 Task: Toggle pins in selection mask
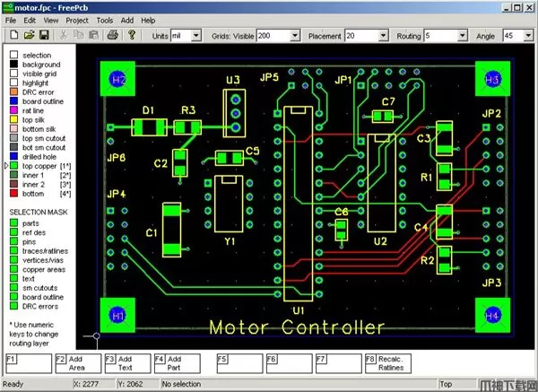(x=13, y=241)
